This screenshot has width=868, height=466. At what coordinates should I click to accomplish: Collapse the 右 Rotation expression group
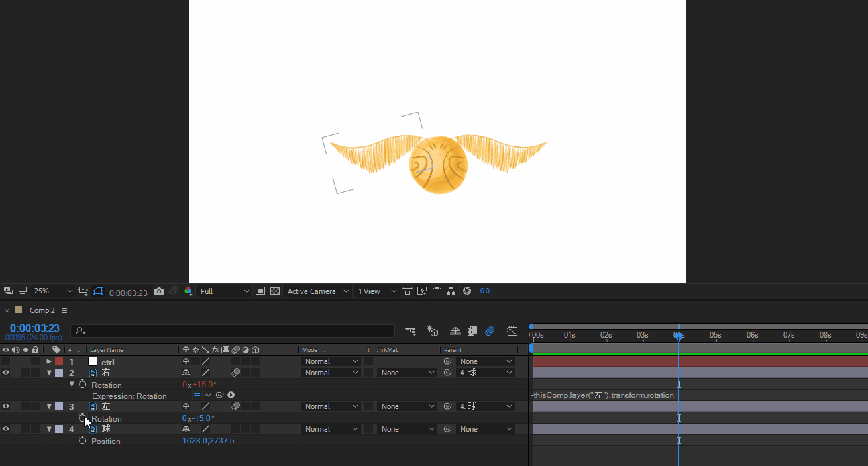coord(72,384)
